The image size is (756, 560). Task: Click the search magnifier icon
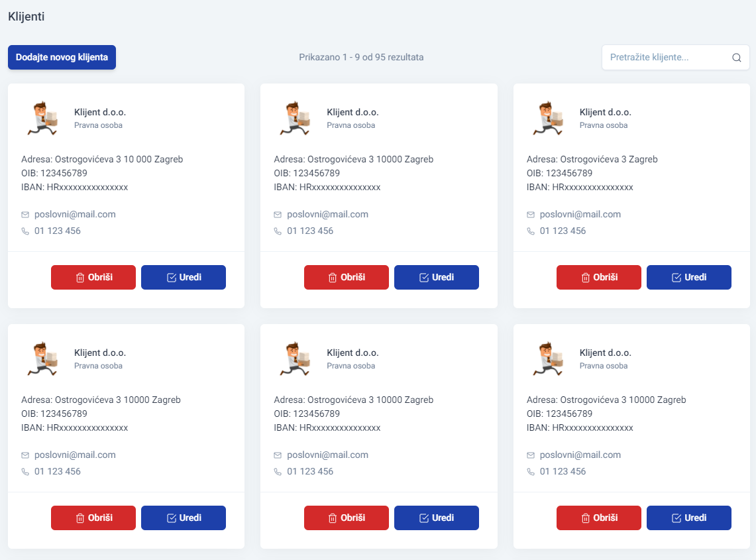[736, 58]
